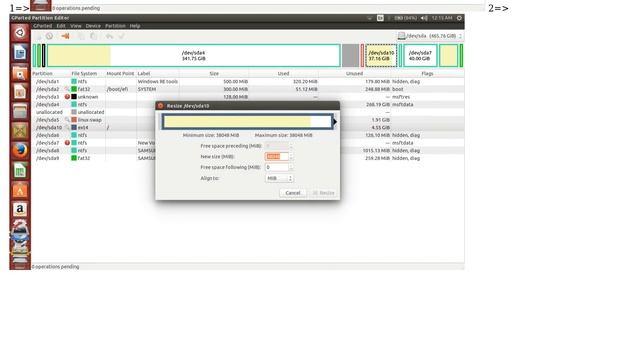This screenshot has height=360, width=640.
Task: Click the key icon beside /dev/sda10
Action: 67,127
